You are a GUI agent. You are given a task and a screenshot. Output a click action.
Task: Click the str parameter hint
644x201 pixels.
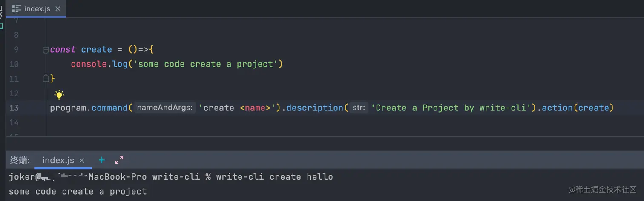[x=359, y=108]
